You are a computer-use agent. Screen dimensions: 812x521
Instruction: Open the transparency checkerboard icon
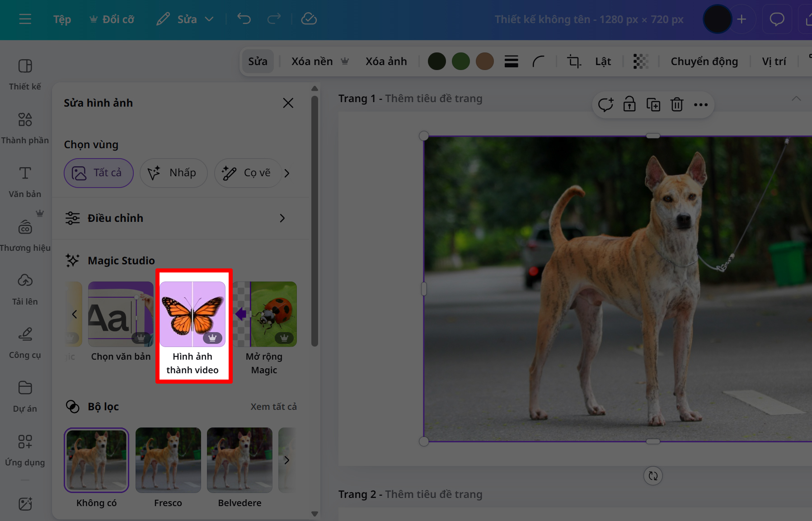pos(640,61)
